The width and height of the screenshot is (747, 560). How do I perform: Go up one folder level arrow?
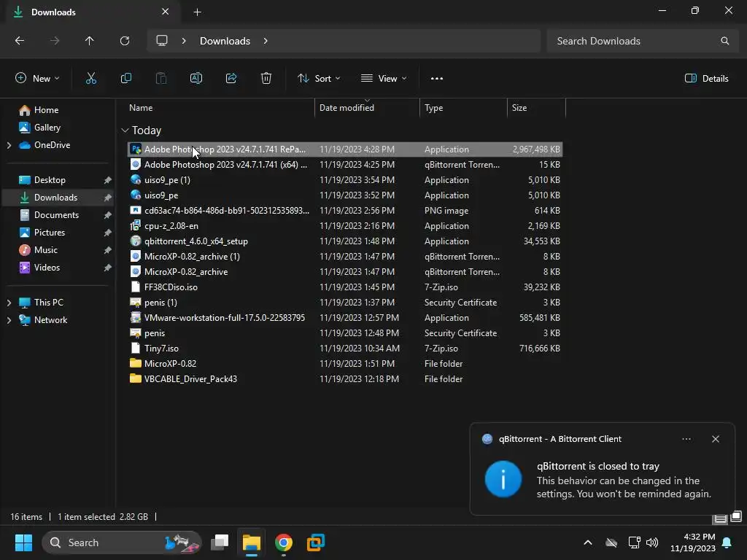tap(89, 41)
